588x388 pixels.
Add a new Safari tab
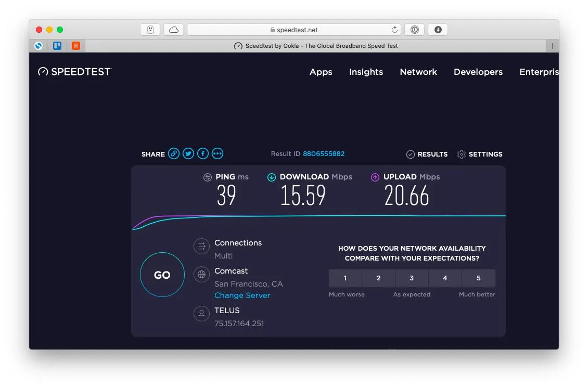point(552,46)
